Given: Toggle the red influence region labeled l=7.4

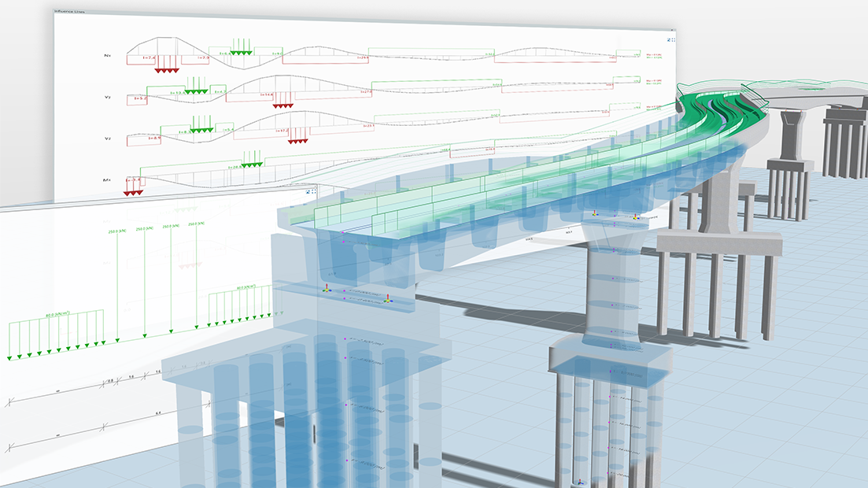Looking at the screenshot, I should (149, 57).
